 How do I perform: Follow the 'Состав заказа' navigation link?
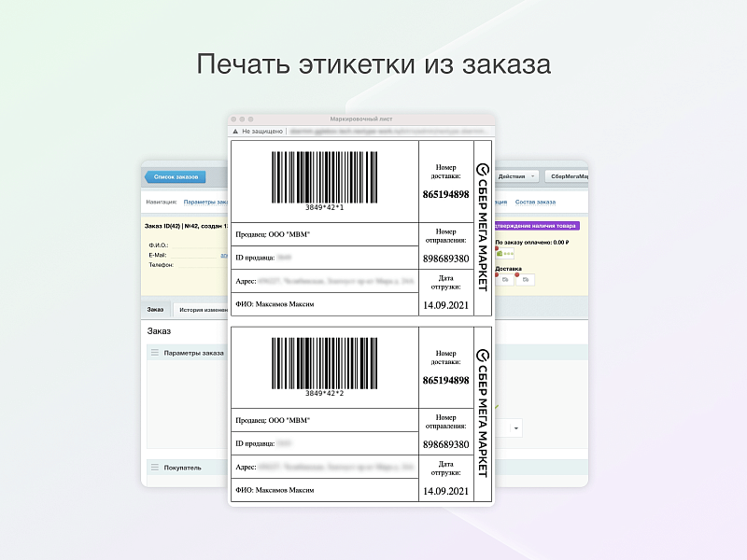(x=535, y=202)
